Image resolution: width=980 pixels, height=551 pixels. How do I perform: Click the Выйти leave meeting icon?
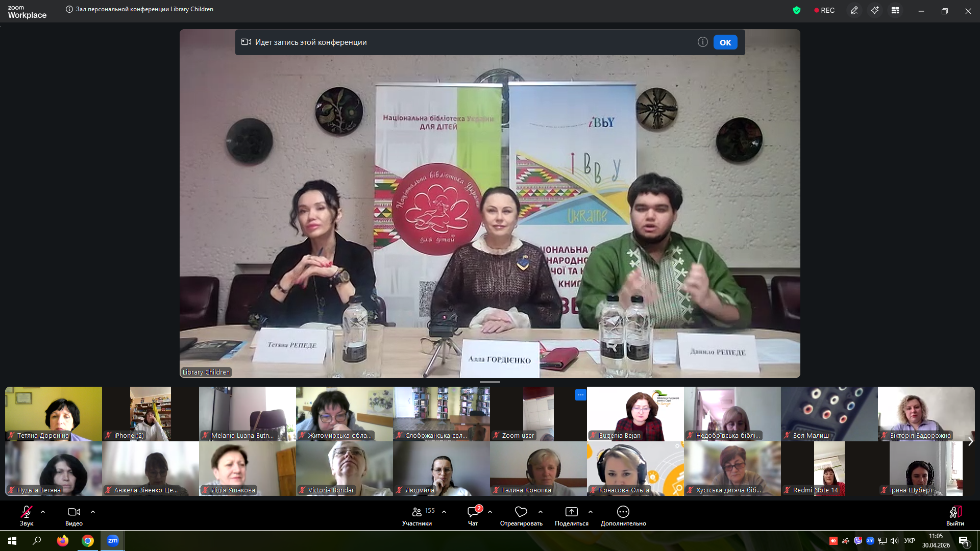(955, 512)
